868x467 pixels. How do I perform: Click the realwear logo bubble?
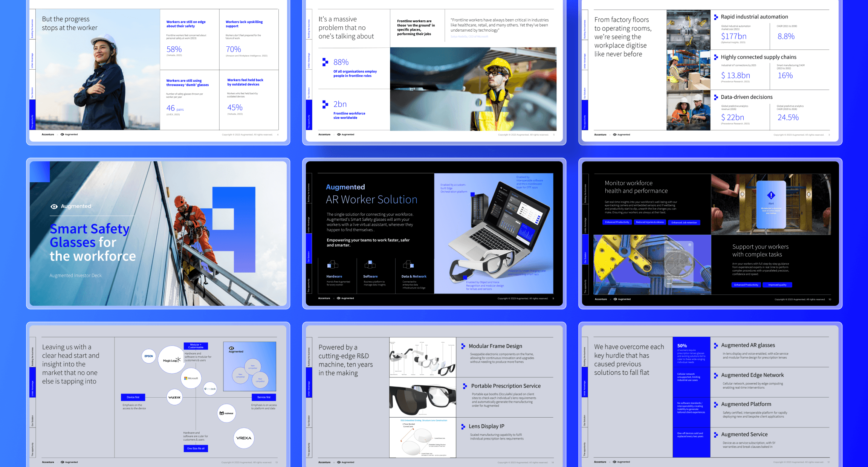tap(226, 413)
